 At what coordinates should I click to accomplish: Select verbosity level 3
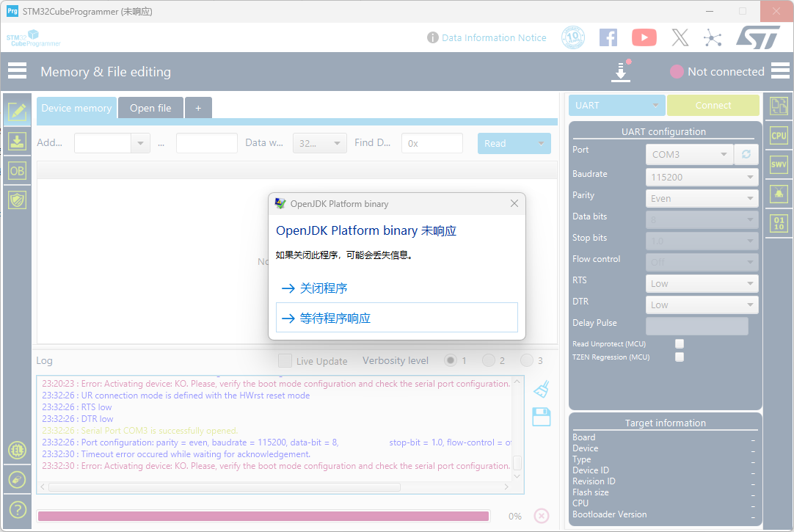(x=527, y=360)
